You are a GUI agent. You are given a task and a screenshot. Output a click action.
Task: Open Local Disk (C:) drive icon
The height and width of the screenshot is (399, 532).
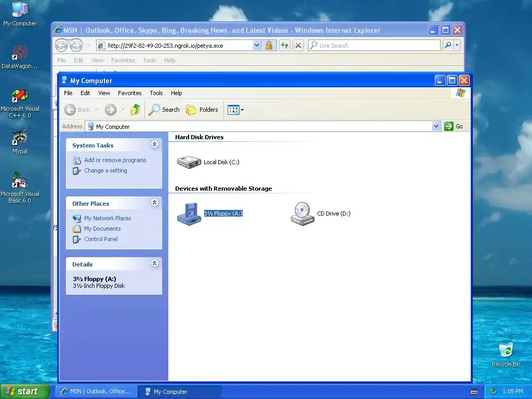[189, 162]
